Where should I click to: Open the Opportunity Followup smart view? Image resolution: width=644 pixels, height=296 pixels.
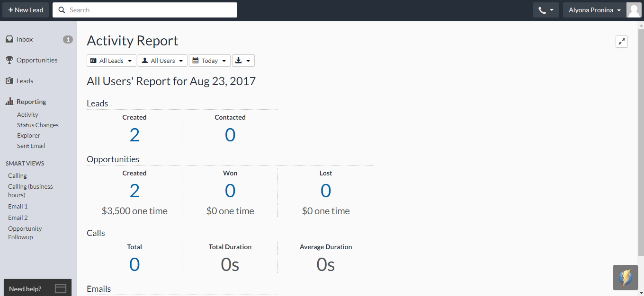coord(25,233)
